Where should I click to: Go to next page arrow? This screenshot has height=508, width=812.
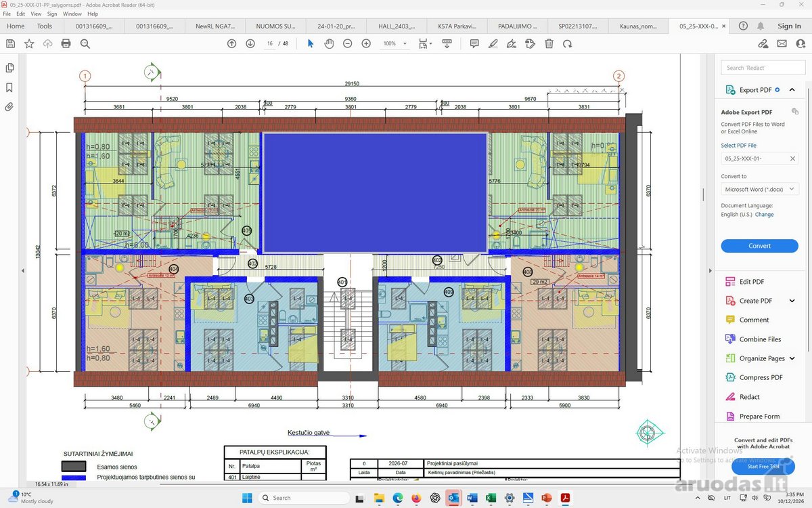click(x=250, y=43)
